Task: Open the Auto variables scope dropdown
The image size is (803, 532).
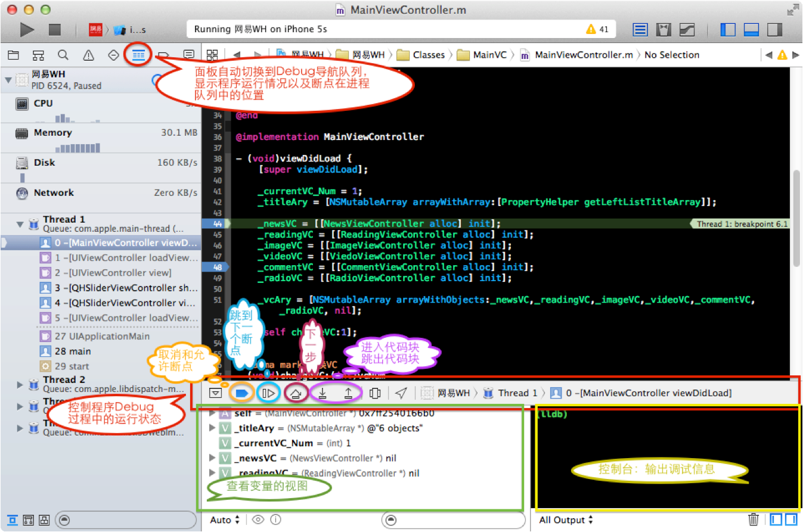Action: 225,519
